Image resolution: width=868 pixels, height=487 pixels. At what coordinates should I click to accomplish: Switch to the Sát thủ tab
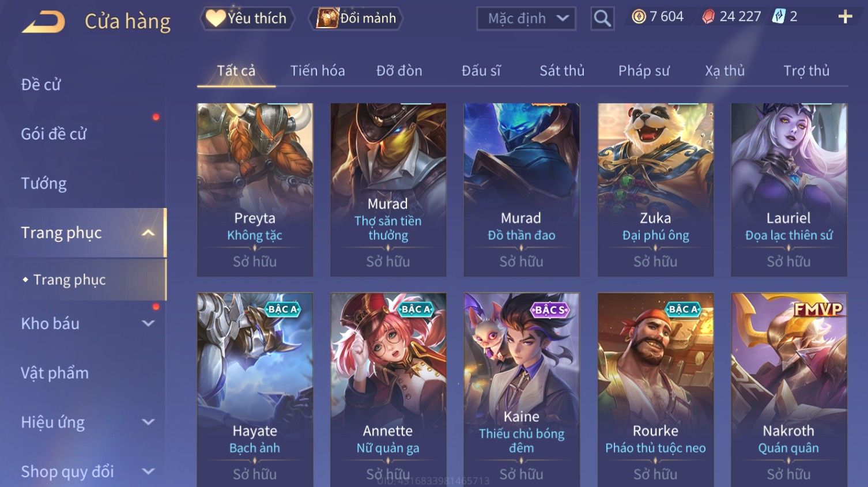pos(562,71)
